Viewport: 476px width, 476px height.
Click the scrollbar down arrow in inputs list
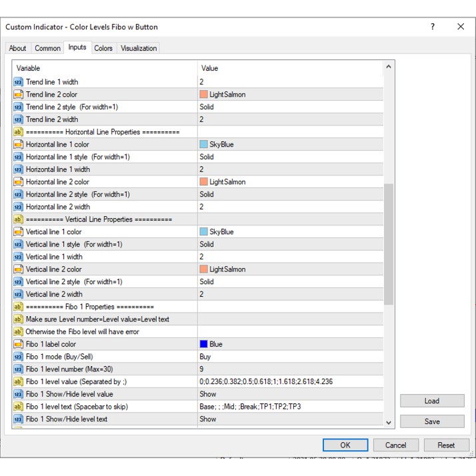[x=389, y=422]
